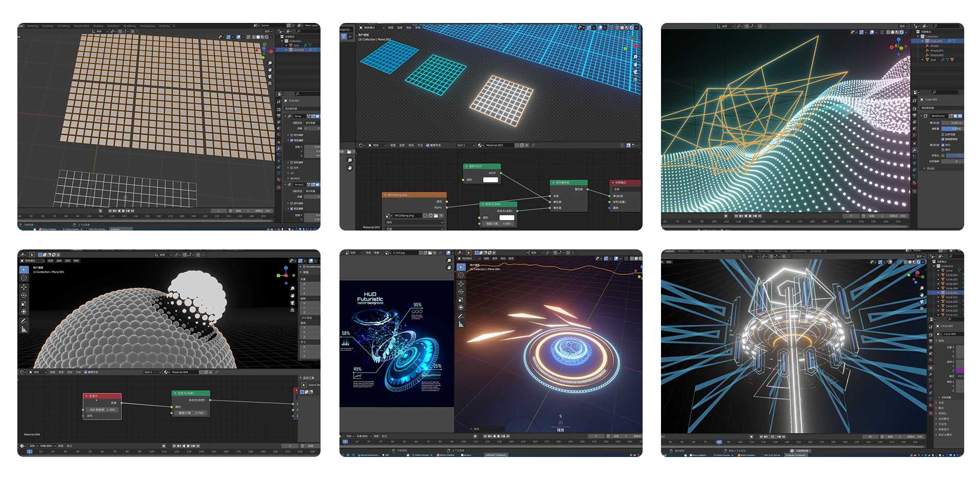Select the Move tool in HUD window viewport
The image size is (980, 482).
point(461,284)
